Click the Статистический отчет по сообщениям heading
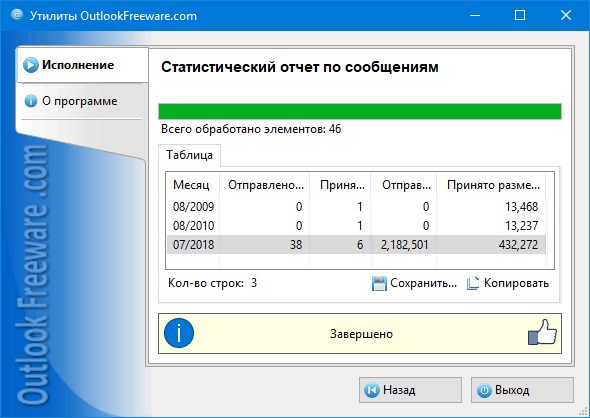590x418 pixels. coord(300,67)
